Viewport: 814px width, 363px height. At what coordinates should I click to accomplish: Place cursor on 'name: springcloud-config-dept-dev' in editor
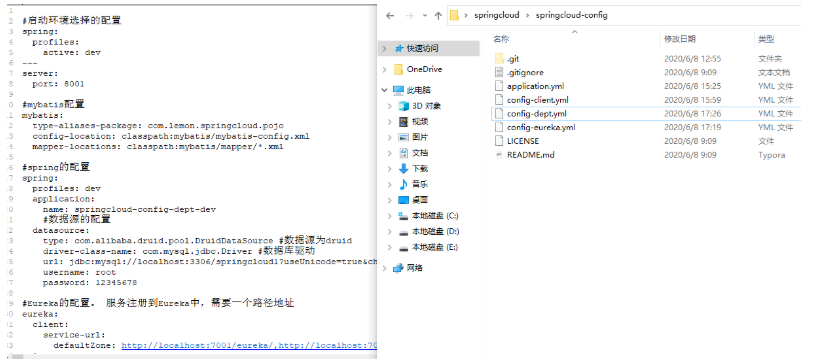129,209
